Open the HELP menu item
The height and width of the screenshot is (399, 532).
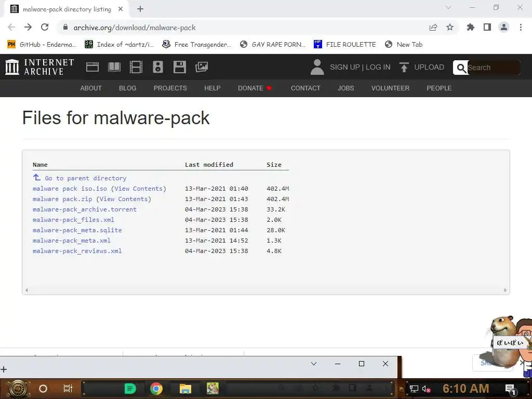(212, 88)
